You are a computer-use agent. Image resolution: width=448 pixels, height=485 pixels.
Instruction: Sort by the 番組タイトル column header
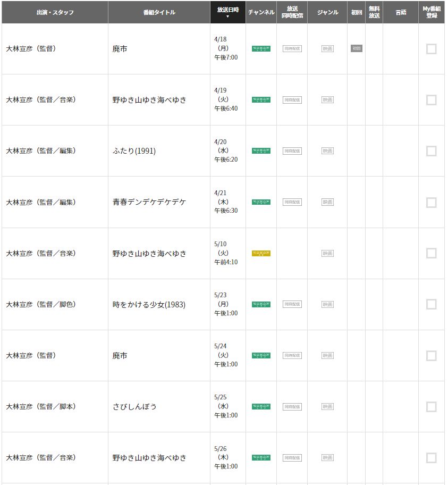pos(159,12)
